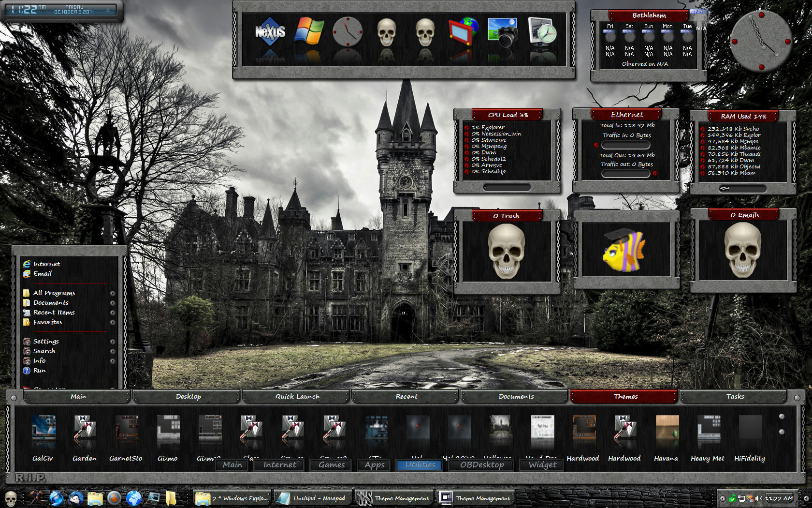Open the pickaxe icon on the taskbar
Viewport: 812px width, 508px height.
36,498
